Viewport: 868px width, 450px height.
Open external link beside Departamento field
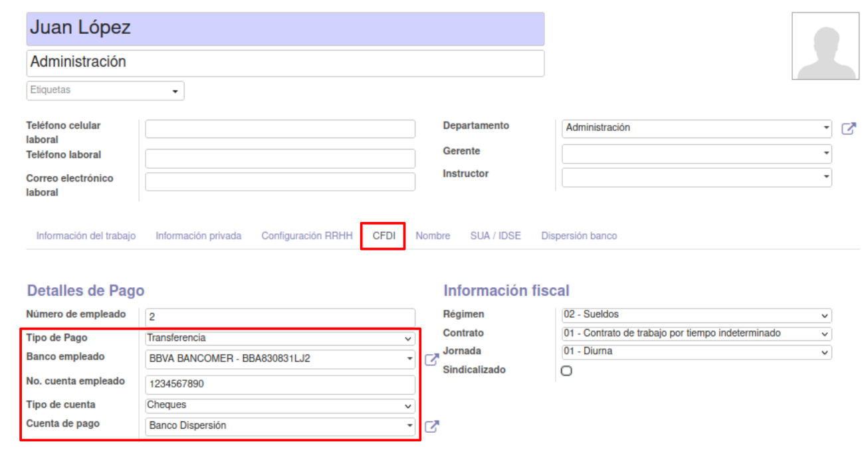click(x=848, y=129)
